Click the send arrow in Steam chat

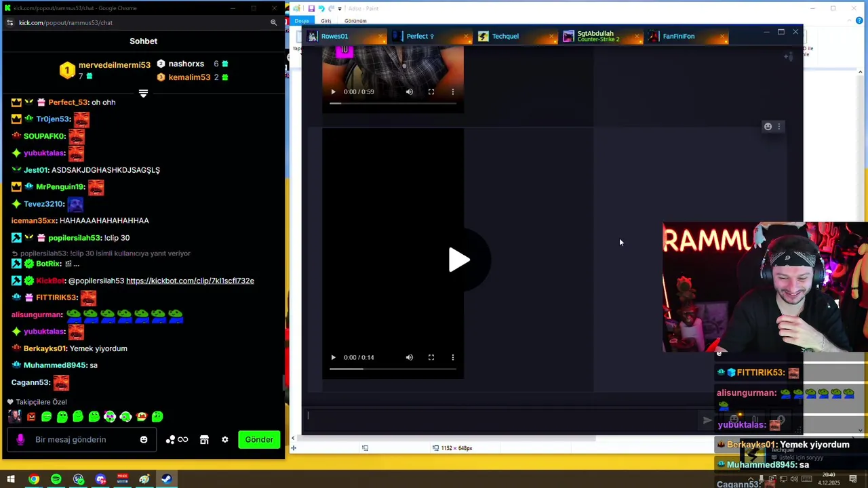[707, 420]
